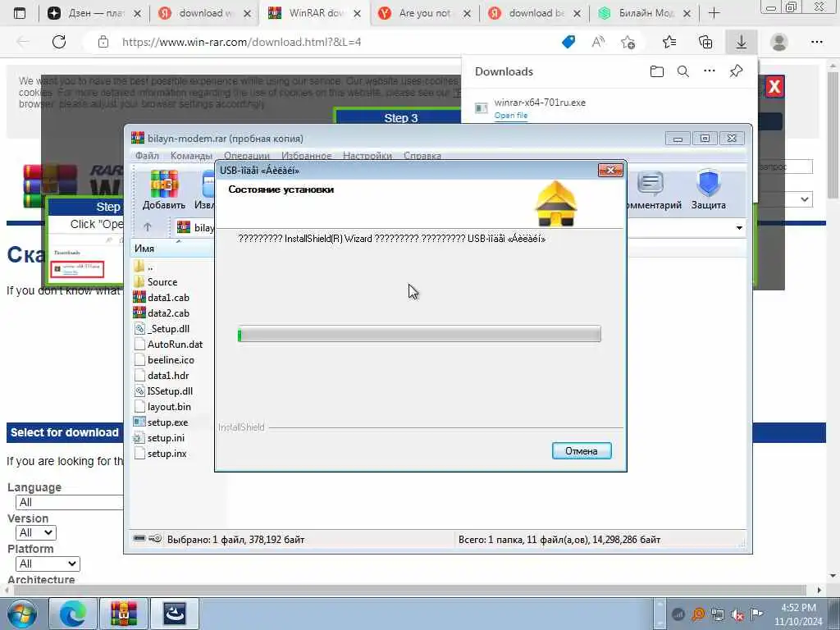
Task: Open the Файл menu in WinRAR
Action: (x=147, y=155)
